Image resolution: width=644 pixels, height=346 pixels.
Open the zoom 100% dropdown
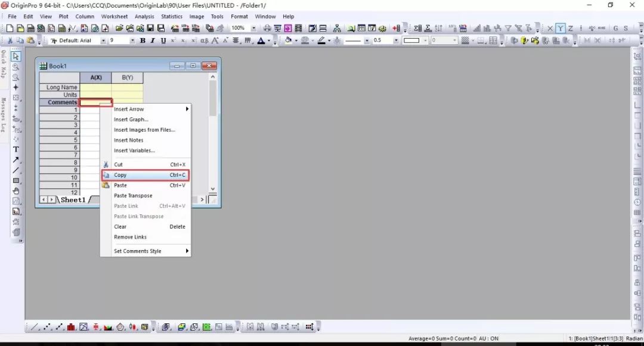(253, 28)
